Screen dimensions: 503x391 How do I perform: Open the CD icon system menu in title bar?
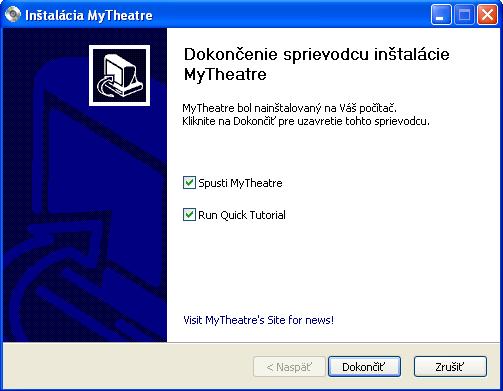[x=13, y=15]
